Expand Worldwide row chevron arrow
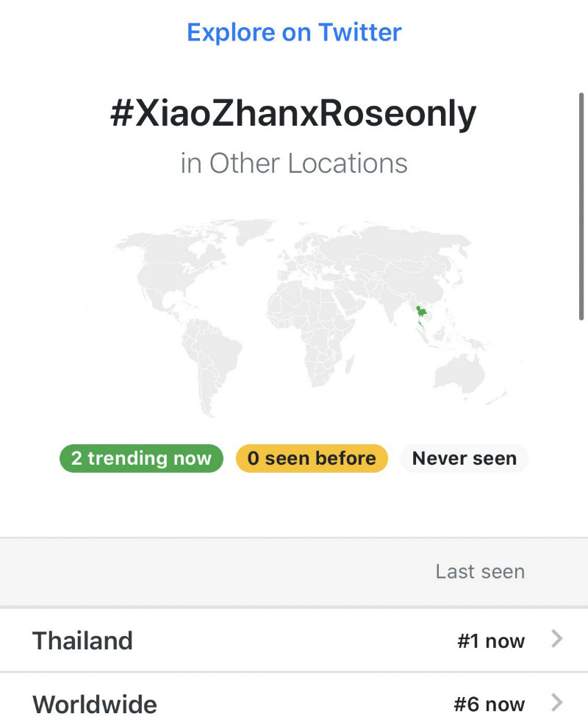The height and width of the screenshot is (725, 588). tap(557, 704)
